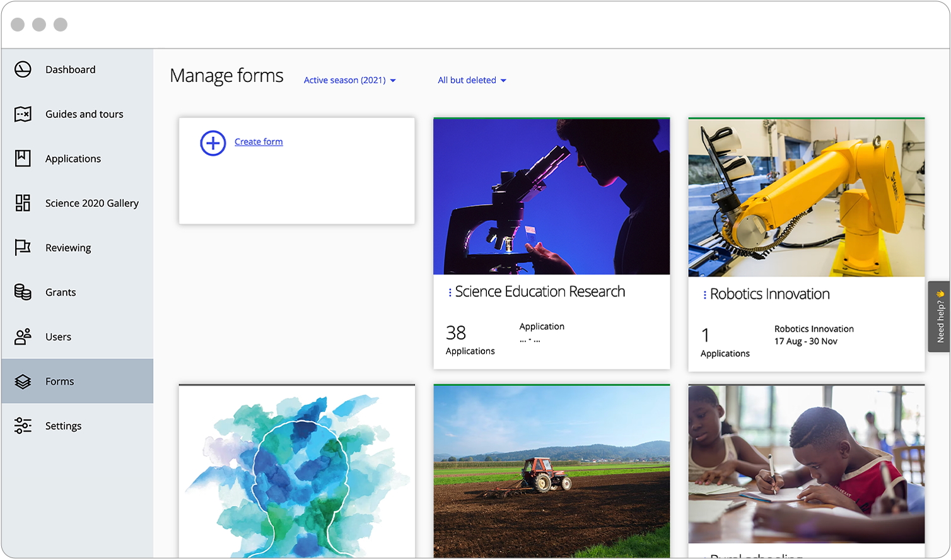Click the Reviewing flag icon
Screen dimensions: 951x560
coord(23,247)
